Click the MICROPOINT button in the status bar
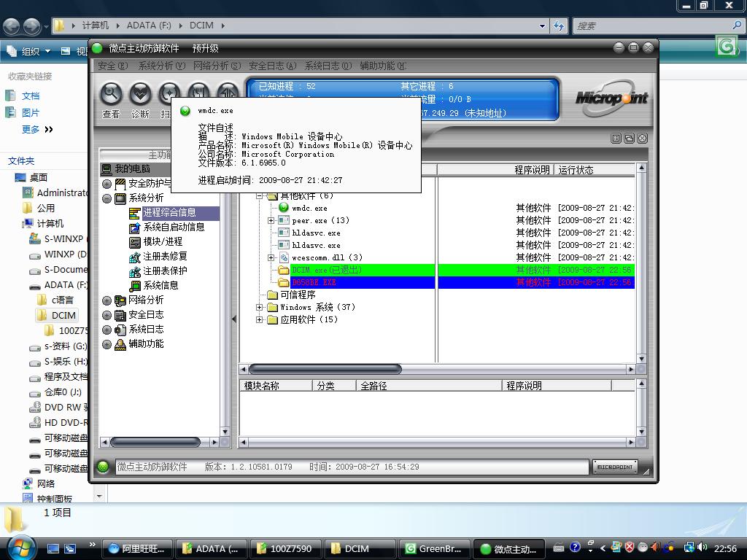This screenshot has width=747, height=560. (614, 467)
